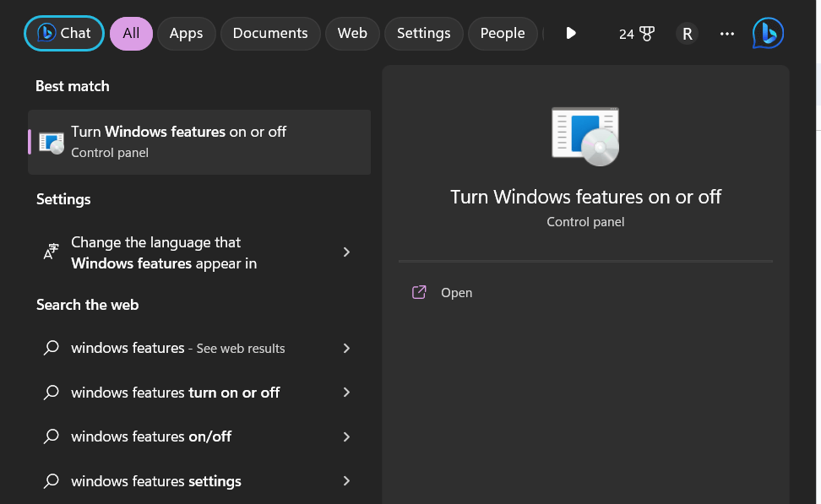Screen dimensions: 821x504
Task: Click the Open external link icon
Action: coord(419,293)
